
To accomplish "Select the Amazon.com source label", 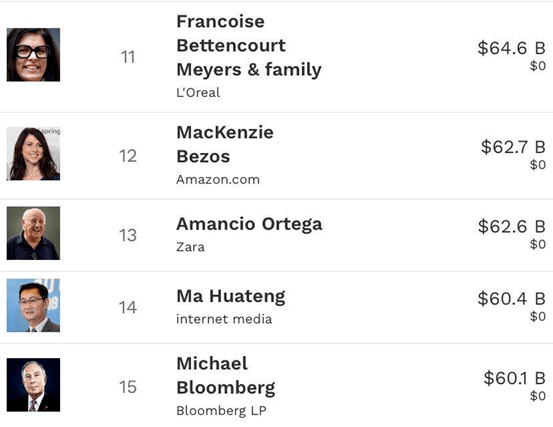I will tap(218, 179).
